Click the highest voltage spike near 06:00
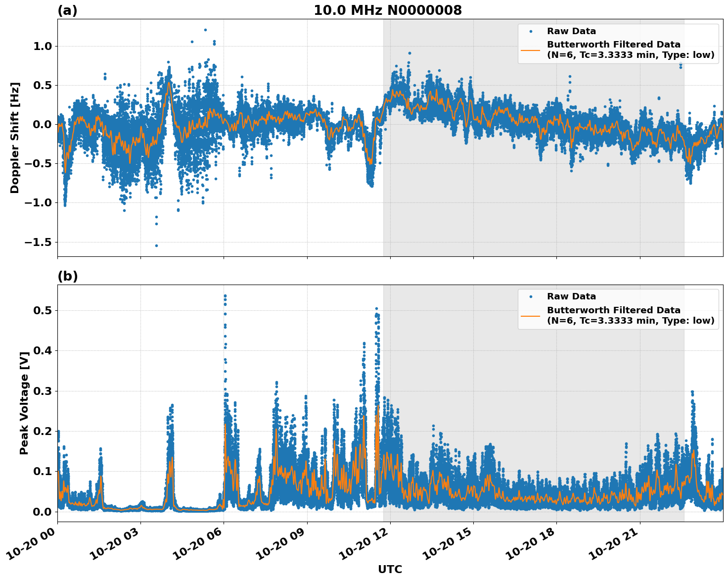This screenshot has height=580, width=728. coord(225,296)
